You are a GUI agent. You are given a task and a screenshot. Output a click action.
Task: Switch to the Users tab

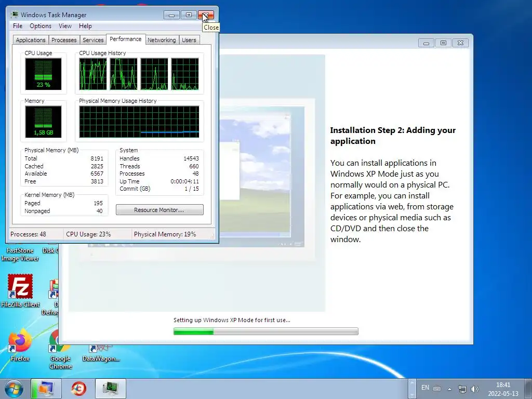tap(189, 40)
